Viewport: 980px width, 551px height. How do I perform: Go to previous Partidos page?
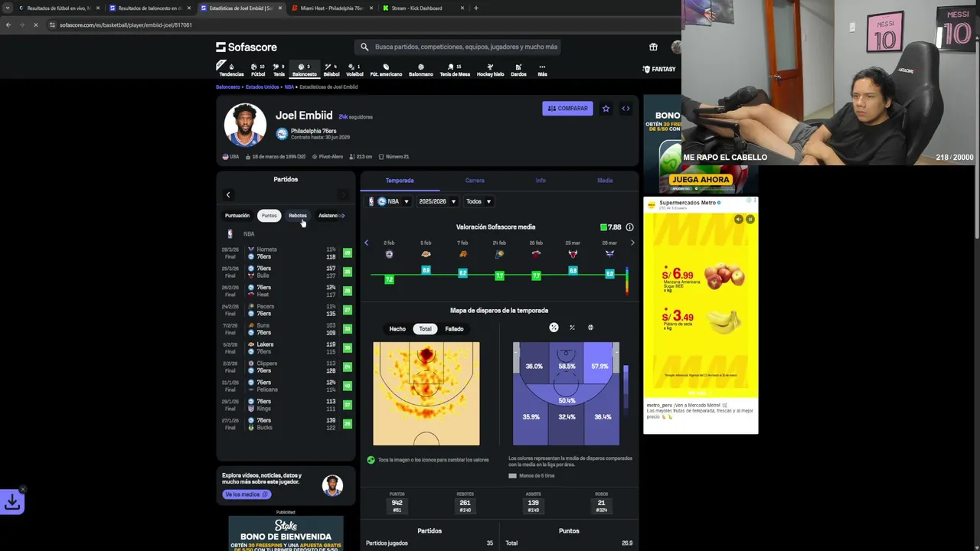[x=228, y=195]
